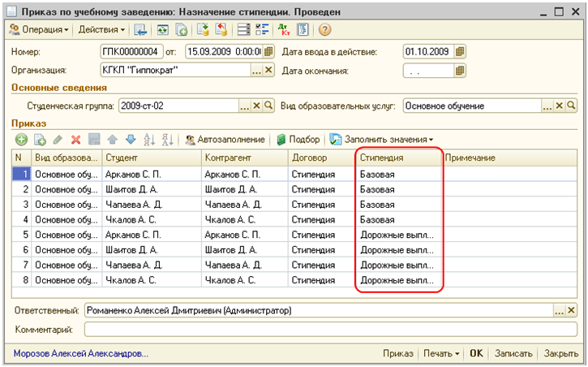Image resolution: width=588 pixels, height=367 pixels.
Task: Clear the Организация field with X button
Action: click(268, 71)
